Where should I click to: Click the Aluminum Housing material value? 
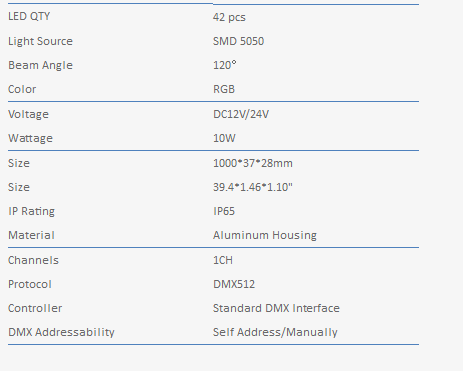click(x=265, y=235)
